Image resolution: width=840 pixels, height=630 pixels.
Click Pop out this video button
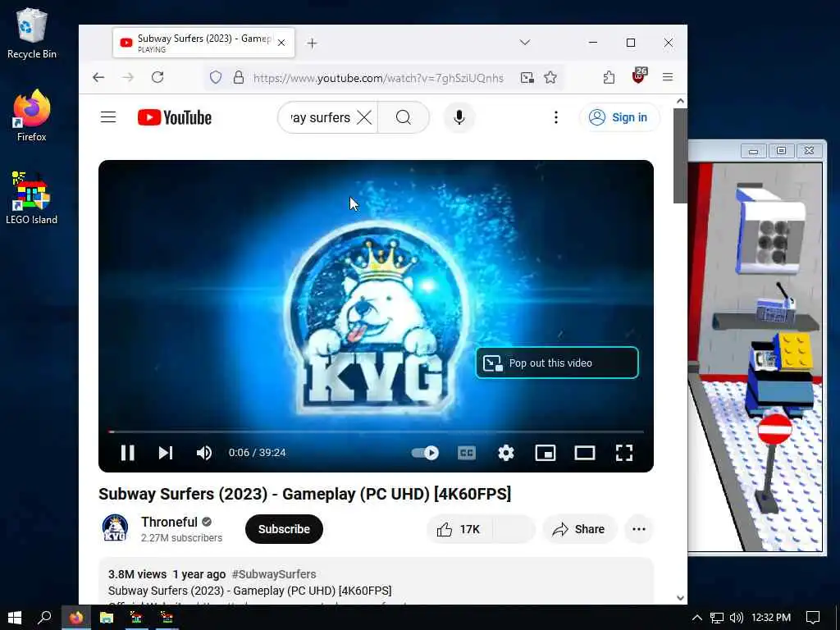557,363
